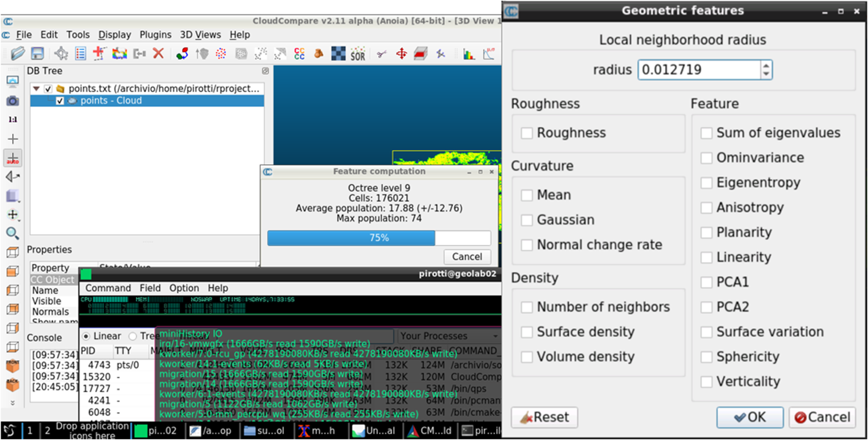868x440 pixels.
Task: Click the red cross-section box icon
Action: pyautogui.click(x=421, y=54)
